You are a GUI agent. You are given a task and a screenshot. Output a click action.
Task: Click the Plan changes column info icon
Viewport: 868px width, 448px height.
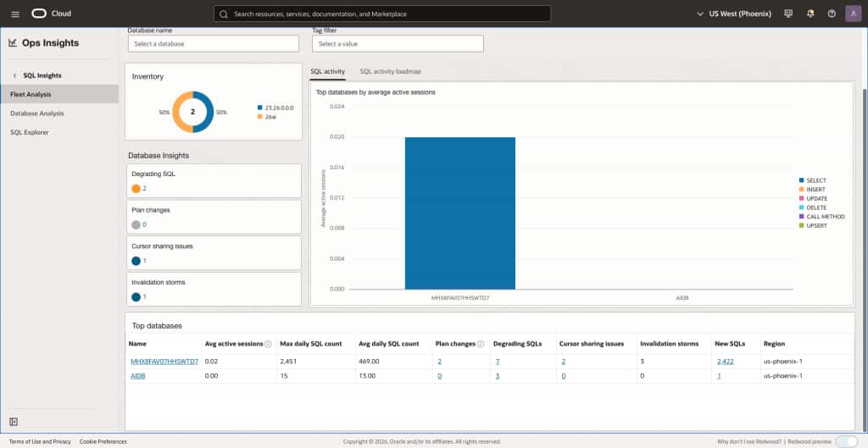point(481,344)
